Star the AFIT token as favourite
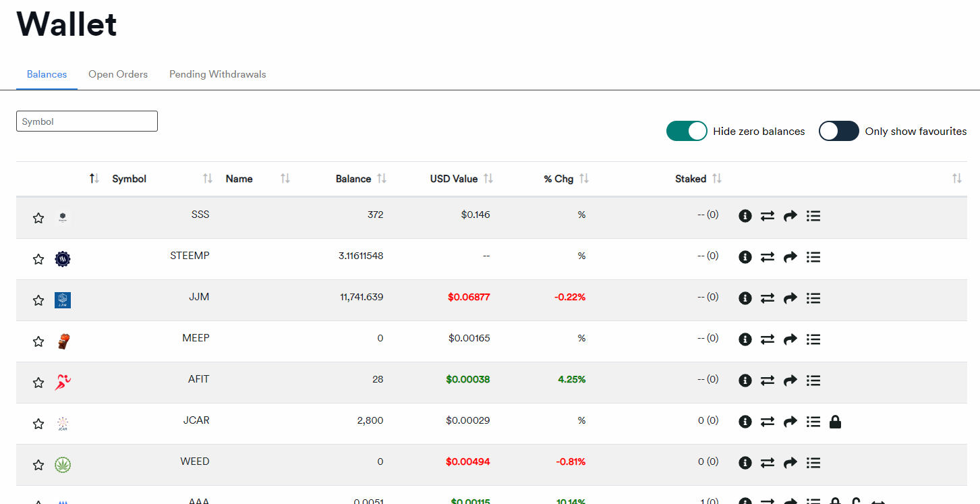The width and height of the screenshot is (980, 504). coord(38,383)
